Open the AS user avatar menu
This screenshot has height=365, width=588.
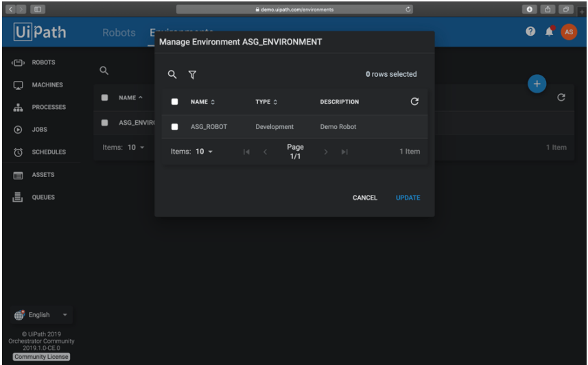point(569,32)
